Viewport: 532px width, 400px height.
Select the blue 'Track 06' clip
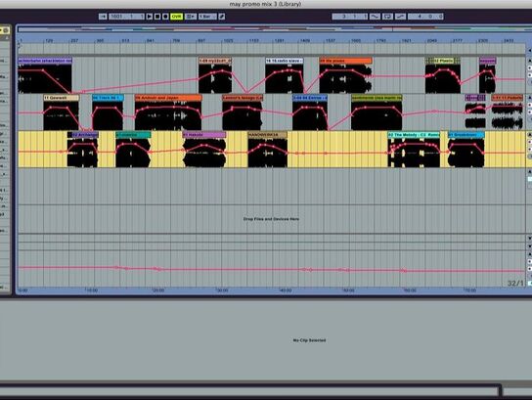pos(108,98)
